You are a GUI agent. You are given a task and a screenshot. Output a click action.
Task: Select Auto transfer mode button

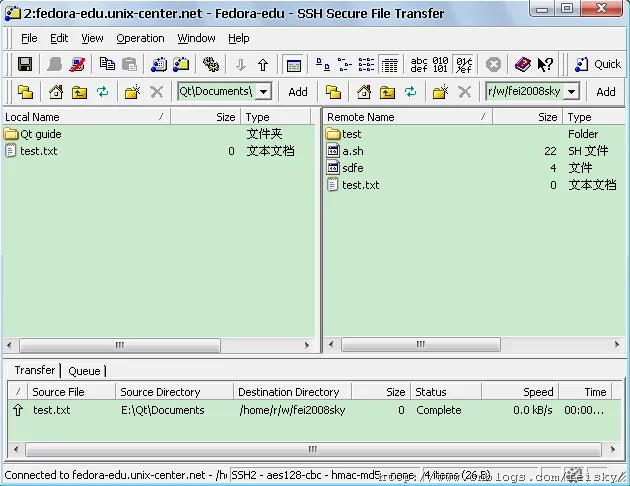click(464, 64)
